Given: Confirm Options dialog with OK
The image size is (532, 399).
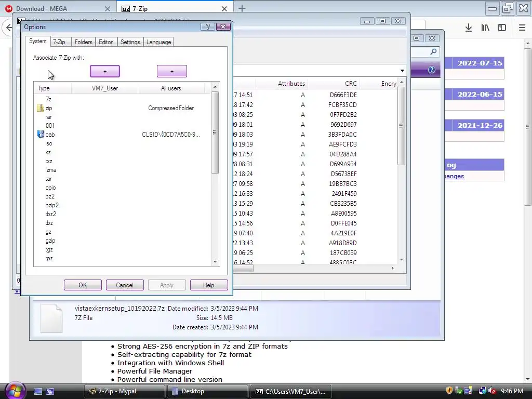Looking at the screenshot, I should click(x=83, y=285).
